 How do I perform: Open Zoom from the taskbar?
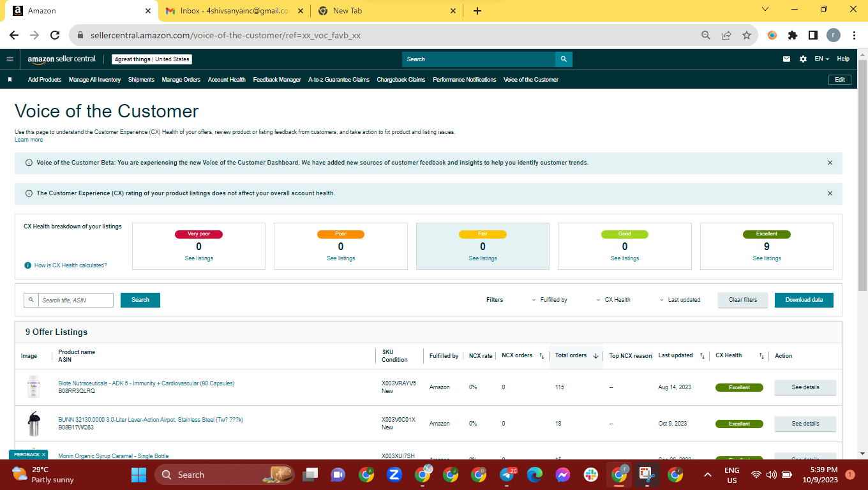click(x=394, y=475)
